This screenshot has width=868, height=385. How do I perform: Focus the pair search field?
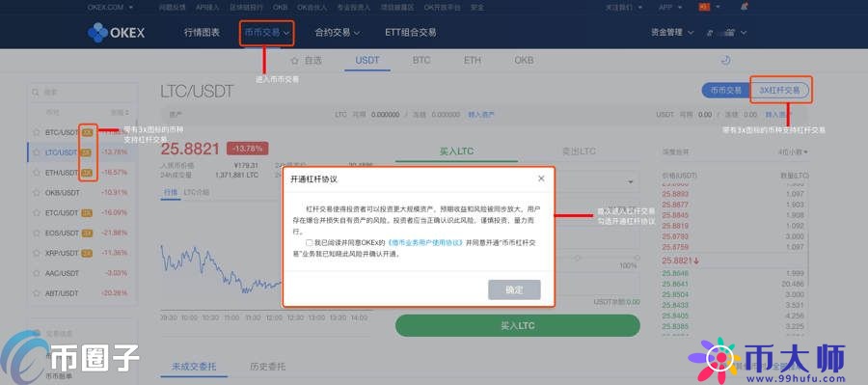[x=82, y=93]
